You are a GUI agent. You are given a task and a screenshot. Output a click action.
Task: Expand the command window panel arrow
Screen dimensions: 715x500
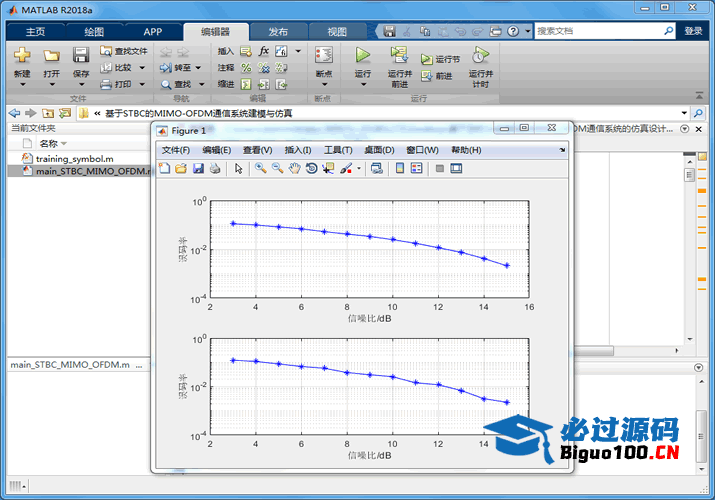click(x=699, y=367)
